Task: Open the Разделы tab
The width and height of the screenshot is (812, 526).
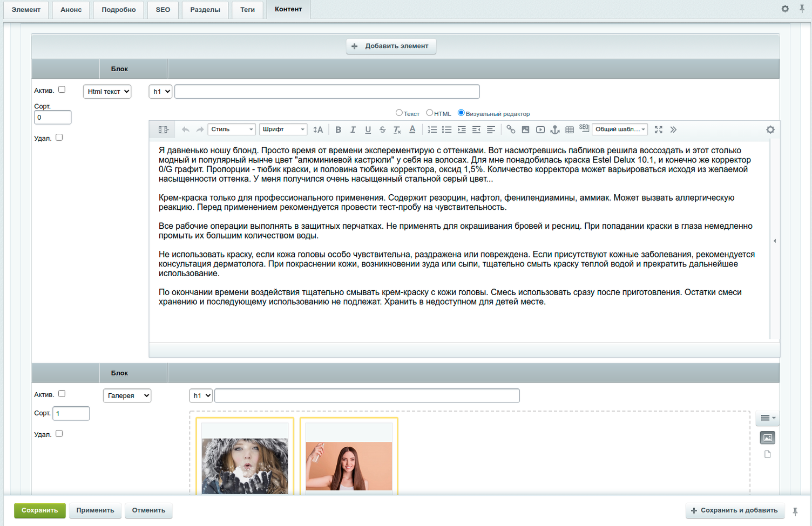Action: point(205,9)
